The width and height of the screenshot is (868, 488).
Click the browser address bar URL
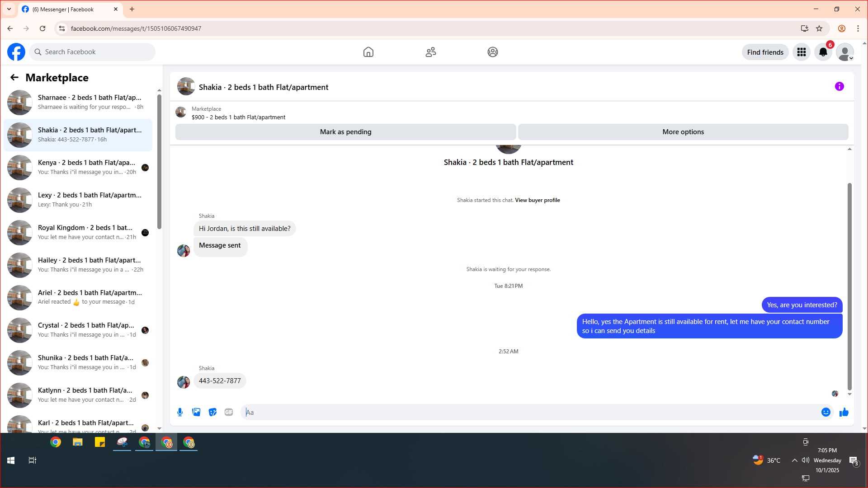[136, 28]
